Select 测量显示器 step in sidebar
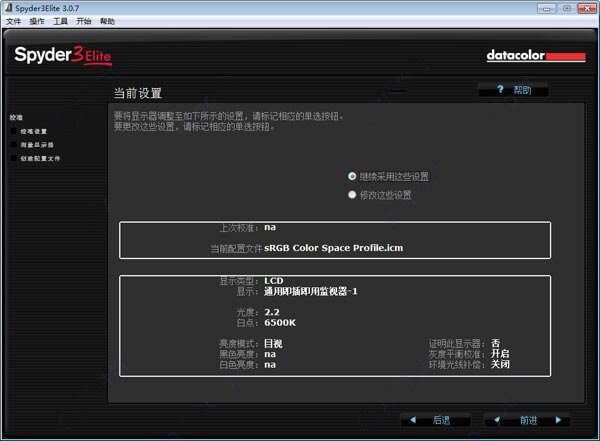The width and height of the screenshot is (600, 441). click(37, 145)
